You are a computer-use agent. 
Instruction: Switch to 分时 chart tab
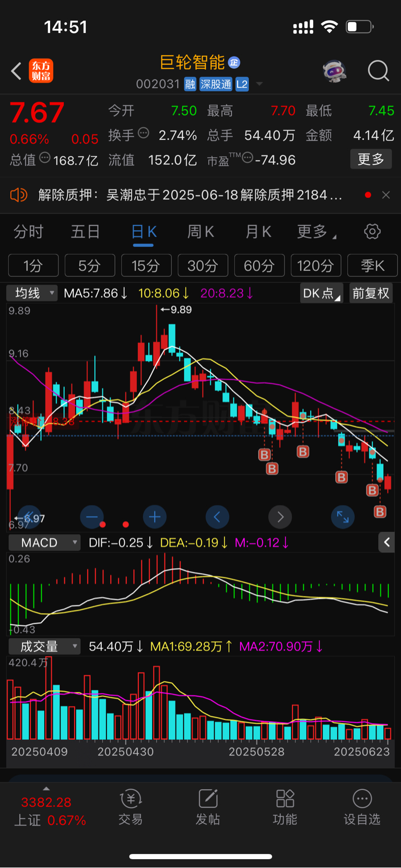click(28, 232)
